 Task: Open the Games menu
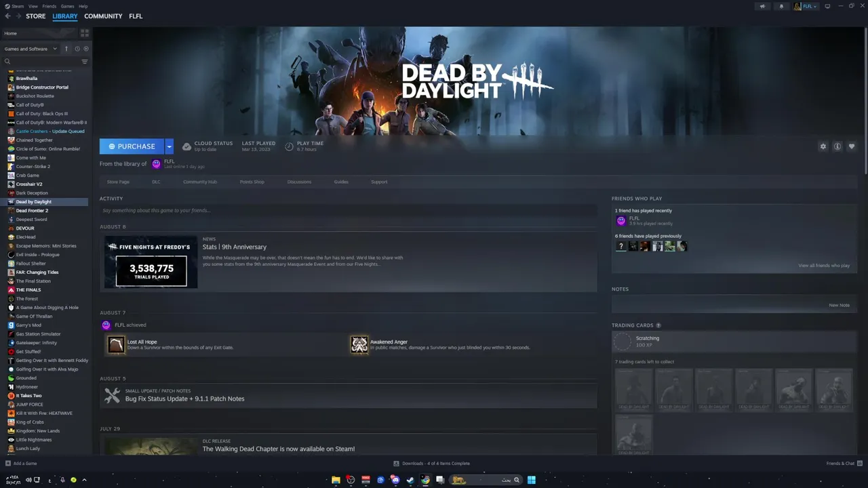(x=67, y=6)
